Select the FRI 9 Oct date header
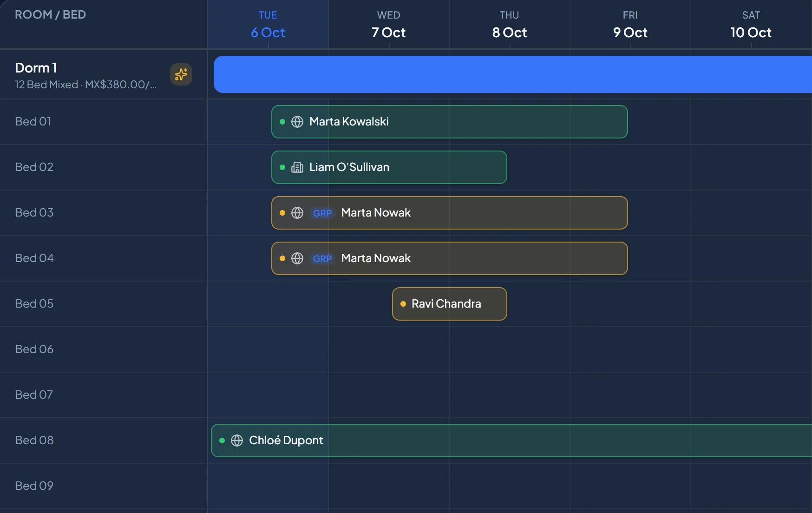 630,25
